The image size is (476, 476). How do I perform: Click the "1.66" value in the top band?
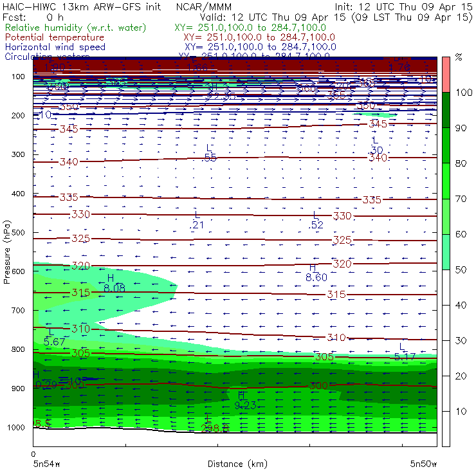pyautogui.click(x=197, y=68)
